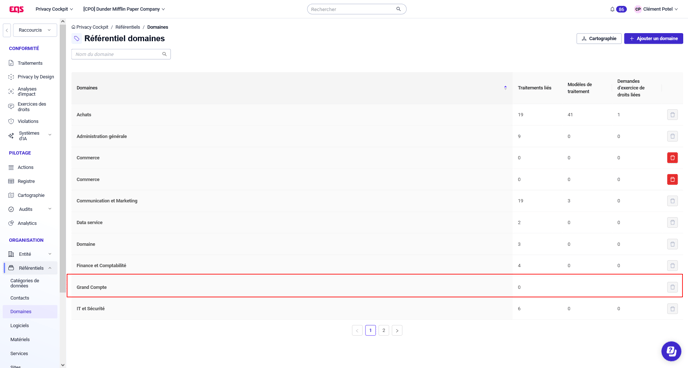Click trash icon in Grand Compte row
The height and width of the screenshot is (368, 688).
tap(672, 287)
